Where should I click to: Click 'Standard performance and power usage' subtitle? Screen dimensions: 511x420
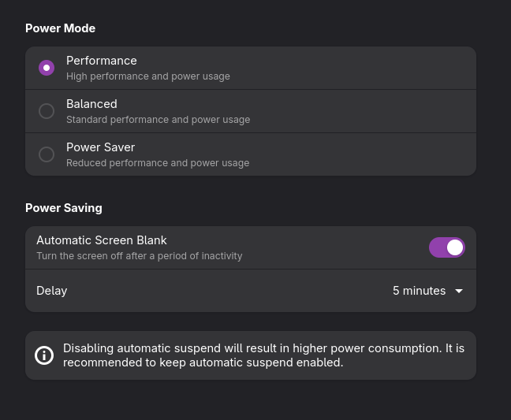[x=158, y=120]
